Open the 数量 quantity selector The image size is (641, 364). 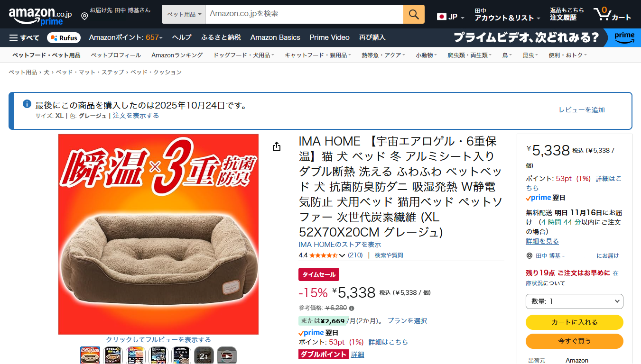click(574, 301)
